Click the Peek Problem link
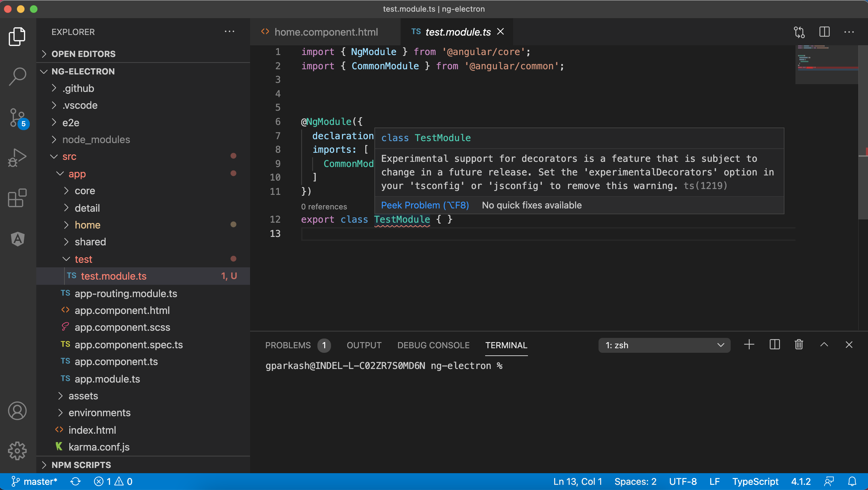 tap(425, 205)
